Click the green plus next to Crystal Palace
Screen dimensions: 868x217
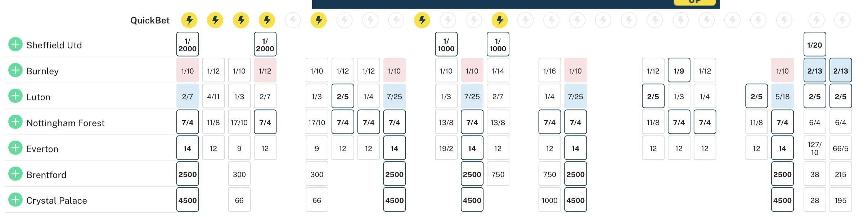click(x=15, y=200)
